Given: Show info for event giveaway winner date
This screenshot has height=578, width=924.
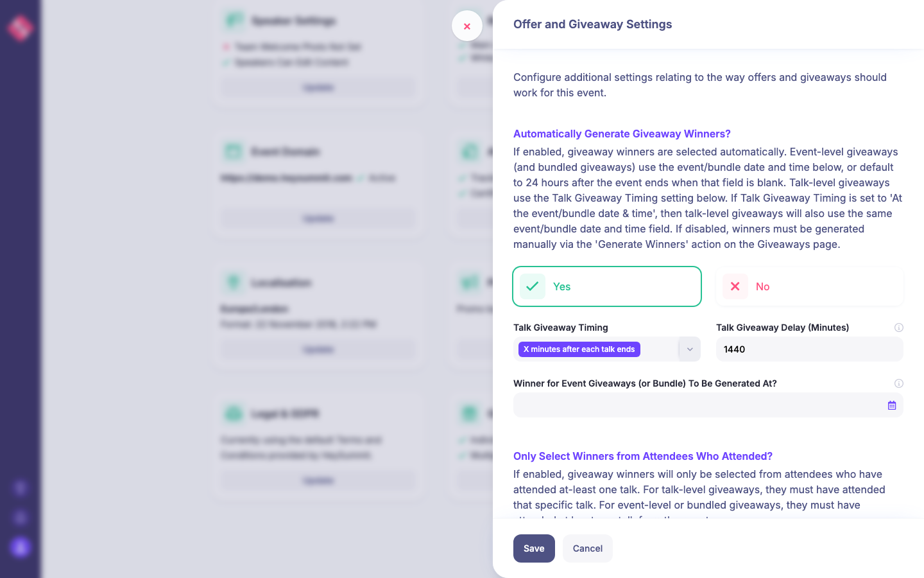Looking at the screenshot, I should click(x=899, y=383).
